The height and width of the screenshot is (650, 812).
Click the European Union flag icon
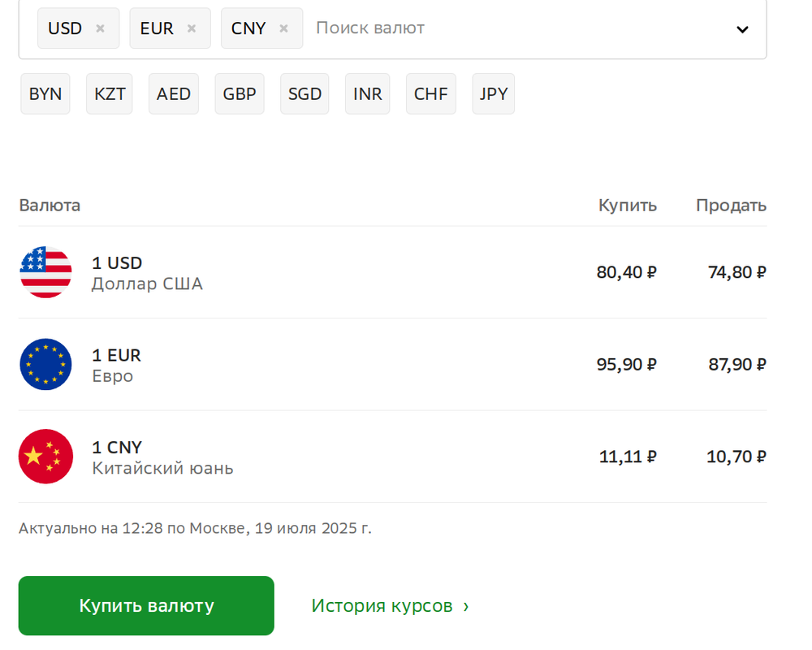click(45, 364)
